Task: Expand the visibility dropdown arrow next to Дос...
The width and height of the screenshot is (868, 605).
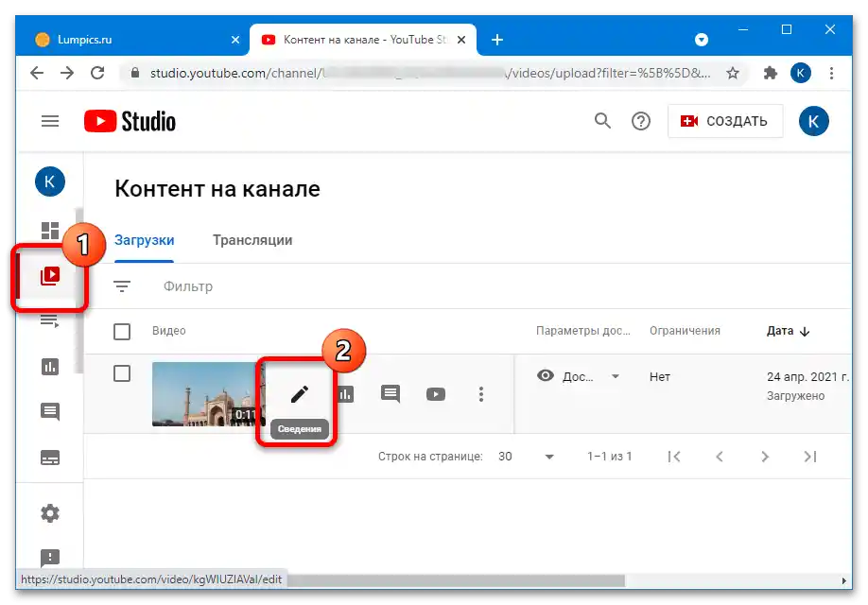Action: 615,376
